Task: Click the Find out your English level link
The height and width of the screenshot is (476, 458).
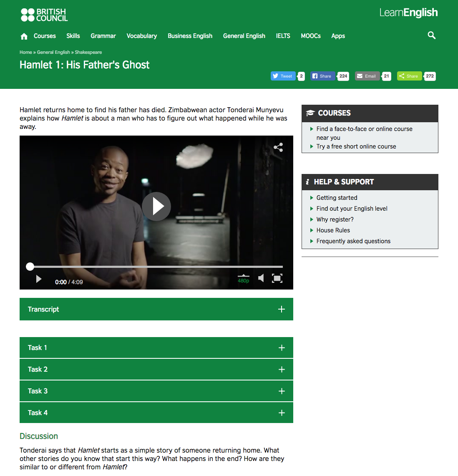Action: pyautogui.click(x=352, y=209)
